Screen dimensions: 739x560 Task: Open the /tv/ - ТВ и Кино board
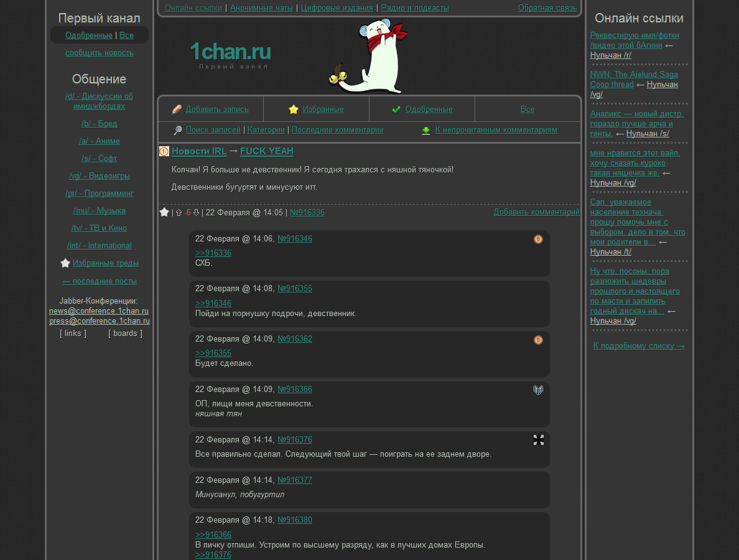[99, 228]
